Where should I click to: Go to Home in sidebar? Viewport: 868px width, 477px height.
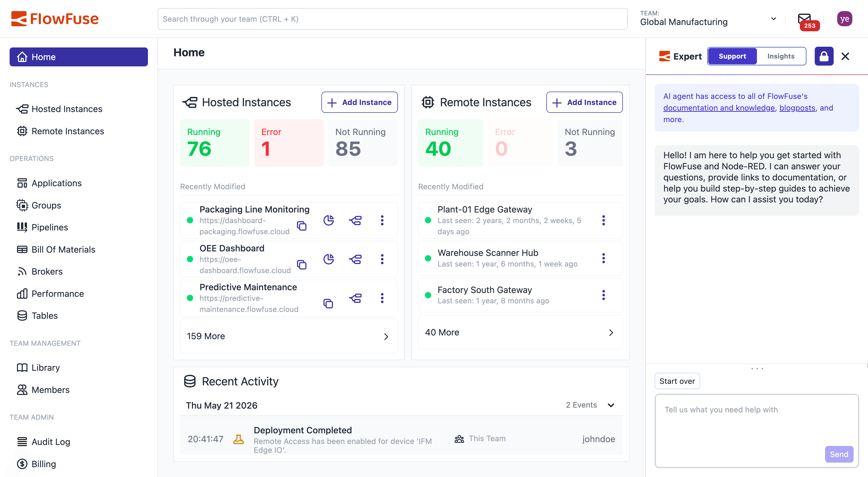click(x=79, y=57)
